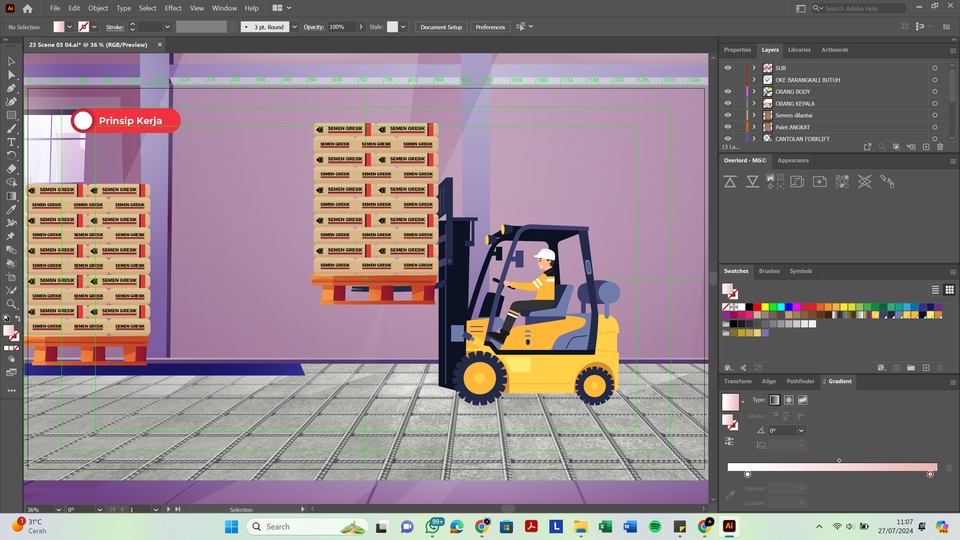Target the SUB layer circle
960x540 pixels.
tap(935, 68)
